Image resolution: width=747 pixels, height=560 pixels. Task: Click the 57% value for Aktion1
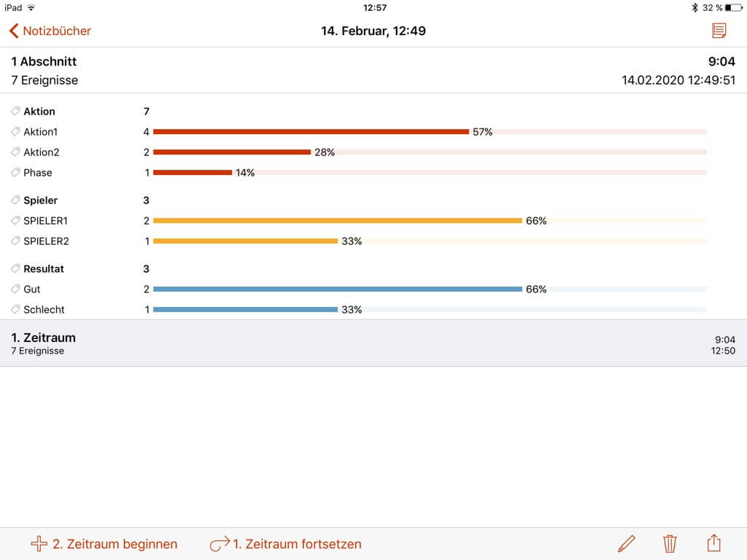[x=483, y=132]
